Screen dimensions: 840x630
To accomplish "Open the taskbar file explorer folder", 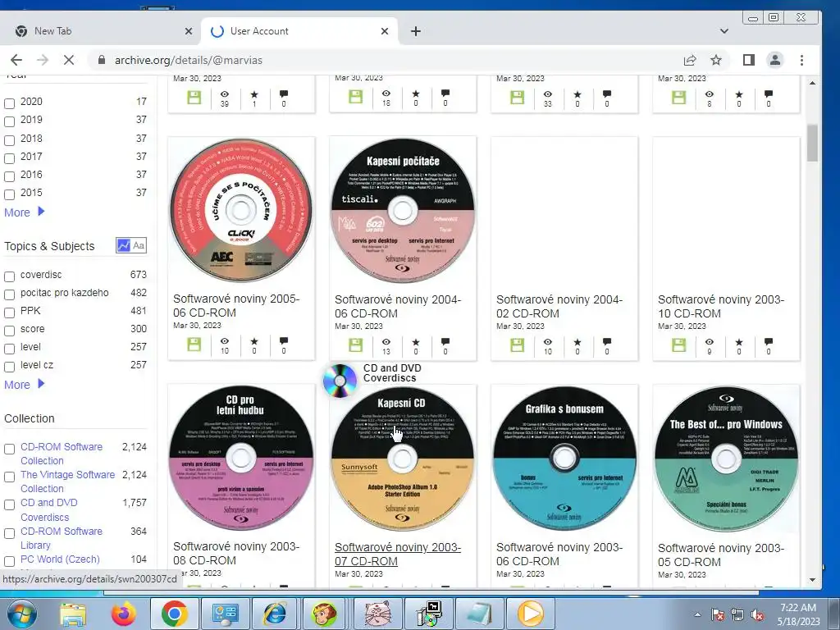I will point(72,614).
